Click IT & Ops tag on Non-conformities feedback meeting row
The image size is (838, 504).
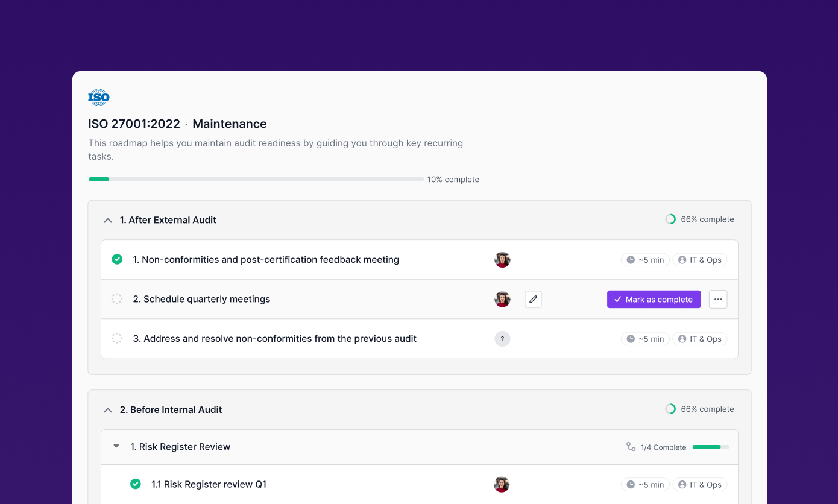click(699, 260)
